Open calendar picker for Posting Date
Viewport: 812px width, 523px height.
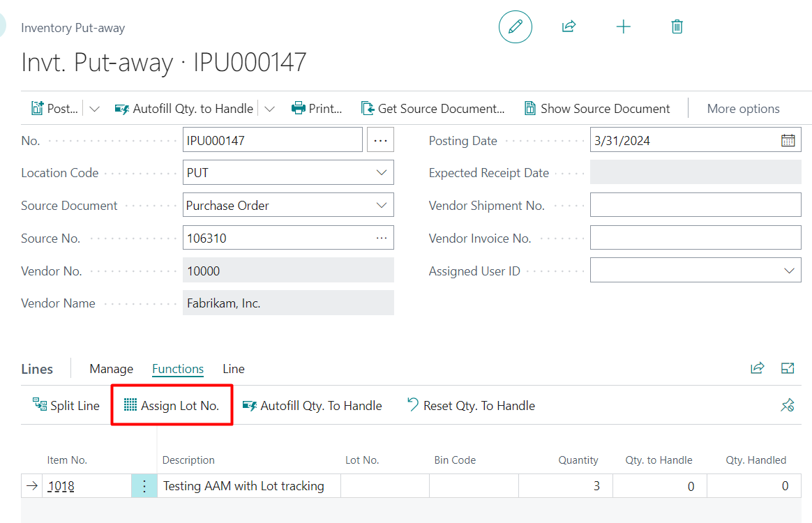(x=788, y=140)
